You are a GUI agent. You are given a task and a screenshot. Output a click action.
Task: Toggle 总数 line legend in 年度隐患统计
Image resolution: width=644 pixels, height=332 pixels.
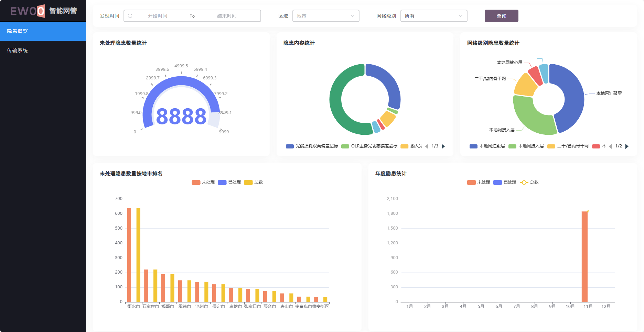529,182
